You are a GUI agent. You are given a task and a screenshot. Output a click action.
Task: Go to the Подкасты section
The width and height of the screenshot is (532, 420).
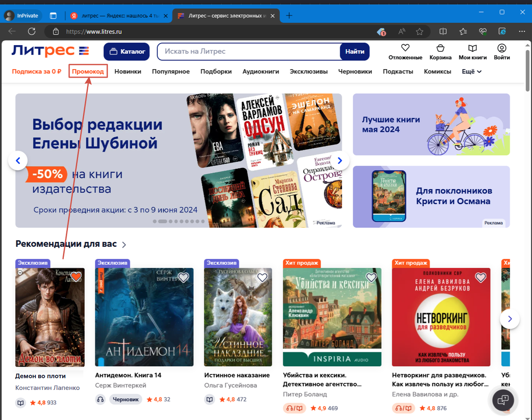click(x=398, y=71)
